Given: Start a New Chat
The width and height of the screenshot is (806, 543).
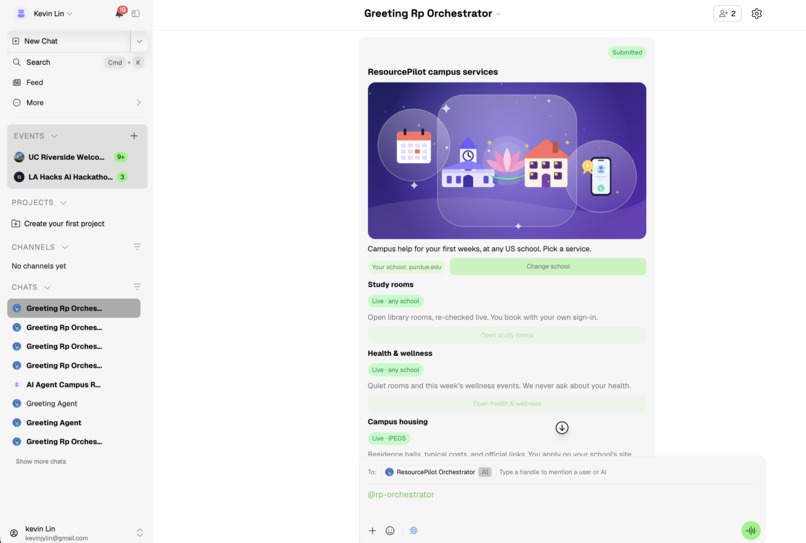Looking at the screenshot, I should click(x=69, y=41).
